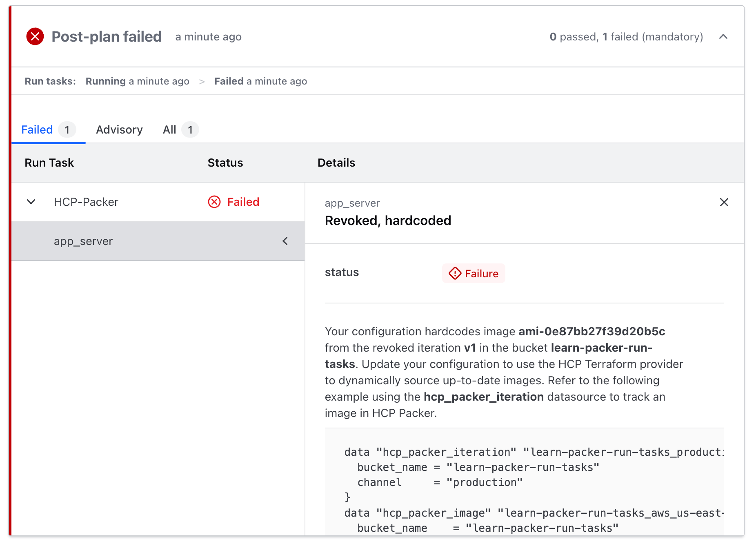
Task: Collapse the HCP-Packer run task row
Action: pyautogui.click(x=31, y=202)
